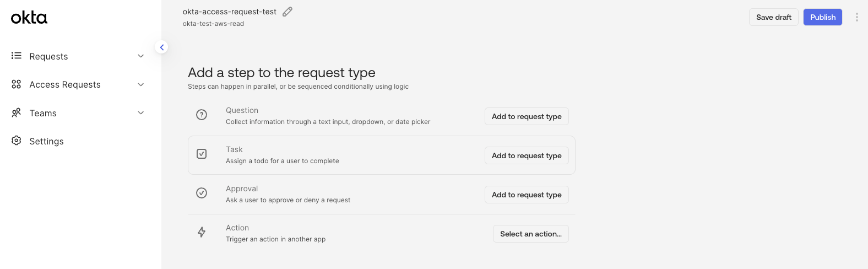Expand the Teams section chevron
Screen dimensions: 868x269
click(141, 113)
